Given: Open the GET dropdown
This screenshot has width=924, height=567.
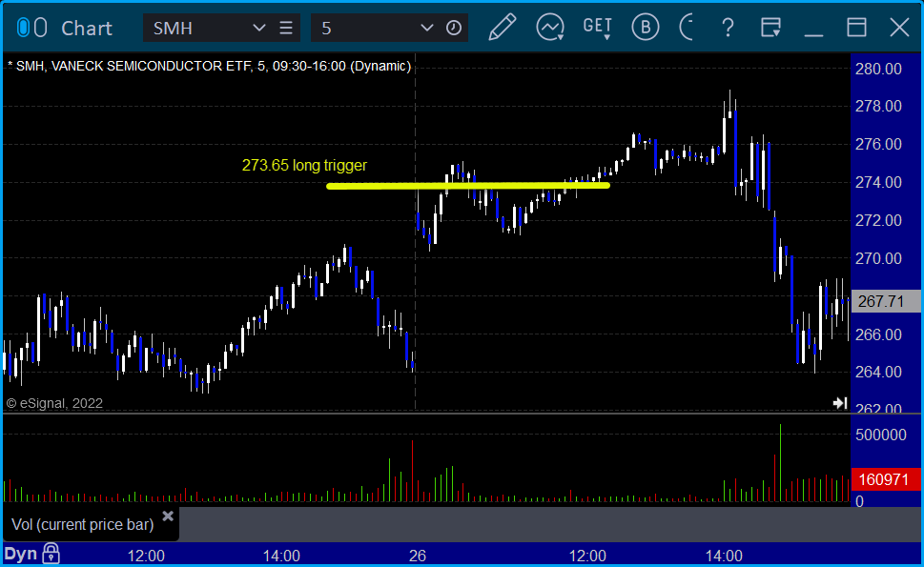Looking at the screenshot, I should 598,28.
